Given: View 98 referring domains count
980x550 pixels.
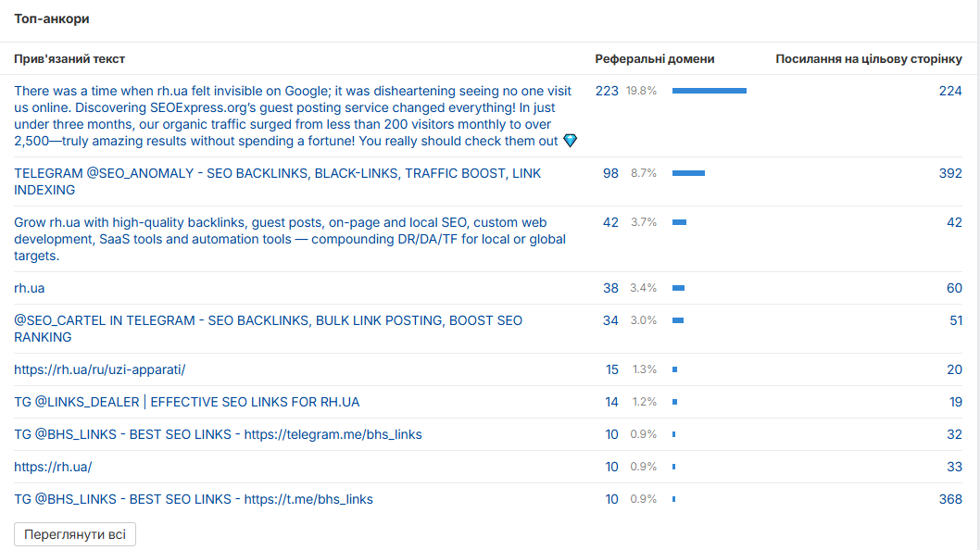Looking at the screenshot, I should pyautogui.click(x=610, y=173).
